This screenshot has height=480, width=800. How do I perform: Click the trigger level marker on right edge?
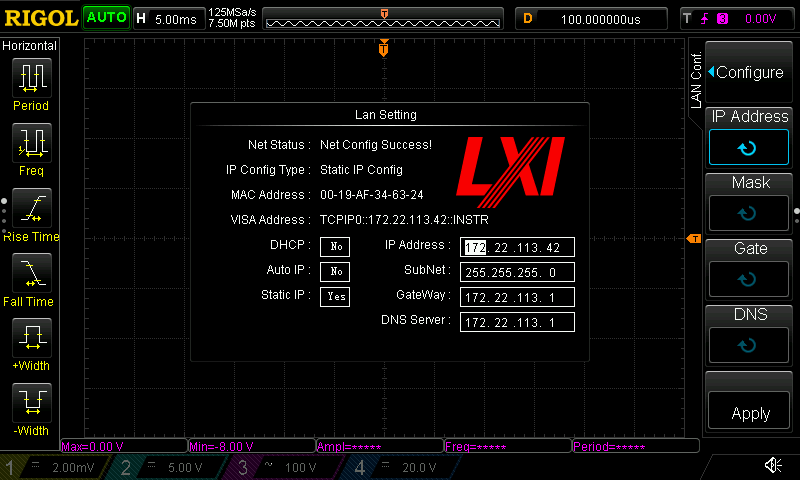coord(694,239)
